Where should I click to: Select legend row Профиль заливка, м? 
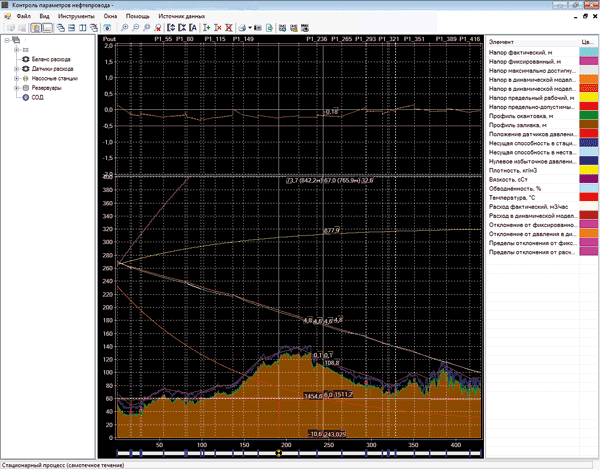click(542, 125)
